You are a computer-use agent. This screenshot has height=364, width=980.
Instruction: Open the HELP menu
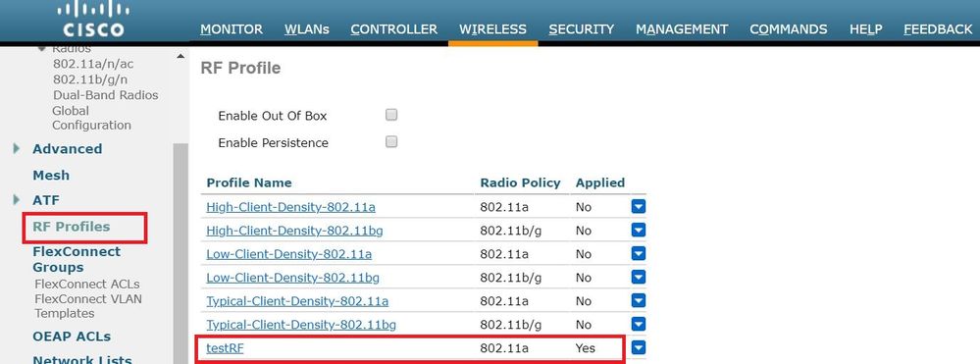tap(865, 29)
